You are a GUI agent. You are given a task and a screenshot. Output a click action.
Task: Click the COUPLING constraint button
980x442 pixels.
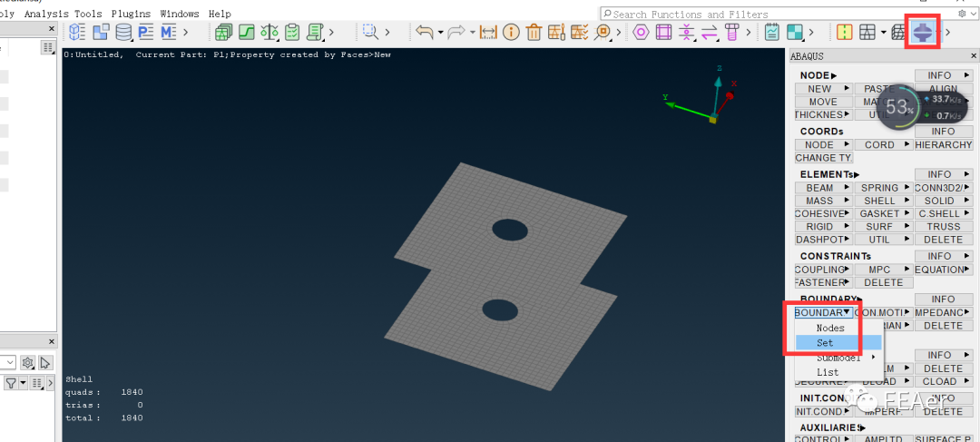[x=823, y=270]
